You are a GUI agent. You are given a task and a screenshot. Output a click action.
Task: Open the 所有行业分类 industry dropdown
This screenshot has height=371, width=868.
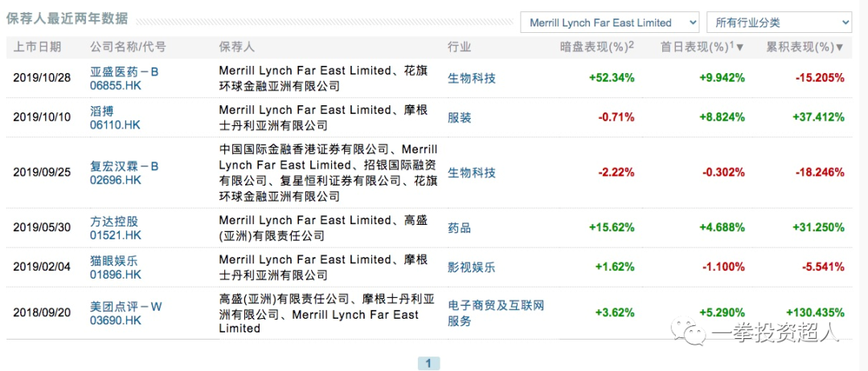780,22
